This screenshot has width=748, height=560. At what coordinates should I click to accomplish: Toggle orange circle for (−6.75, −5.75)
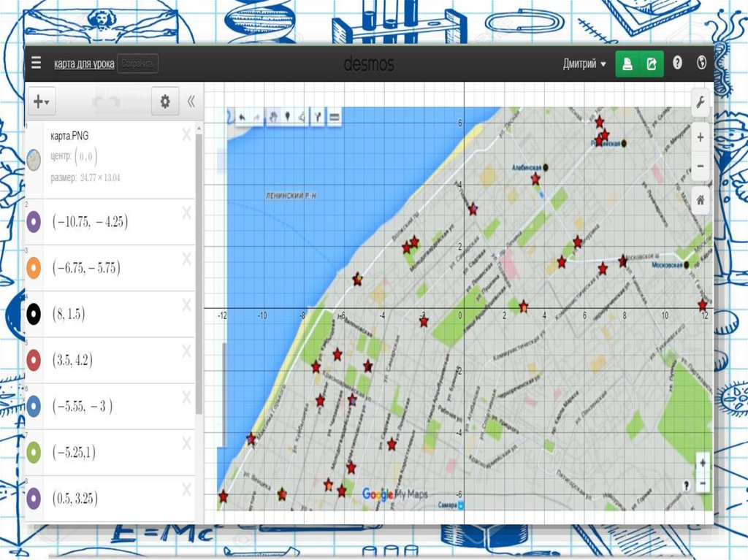pos(34,268)
